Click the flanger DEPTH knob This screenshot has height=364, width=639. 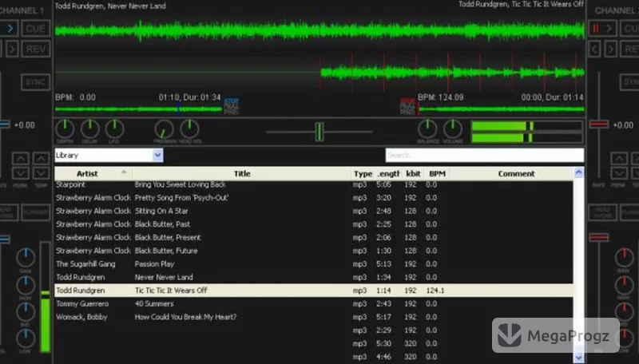65,129
